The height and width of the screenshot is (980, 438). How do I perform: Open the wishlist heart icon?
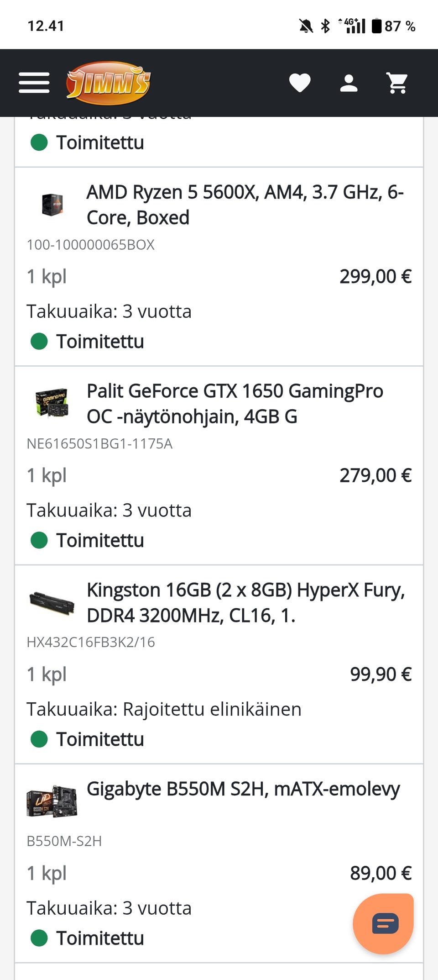pyautogui.click(x=300, y=83)
